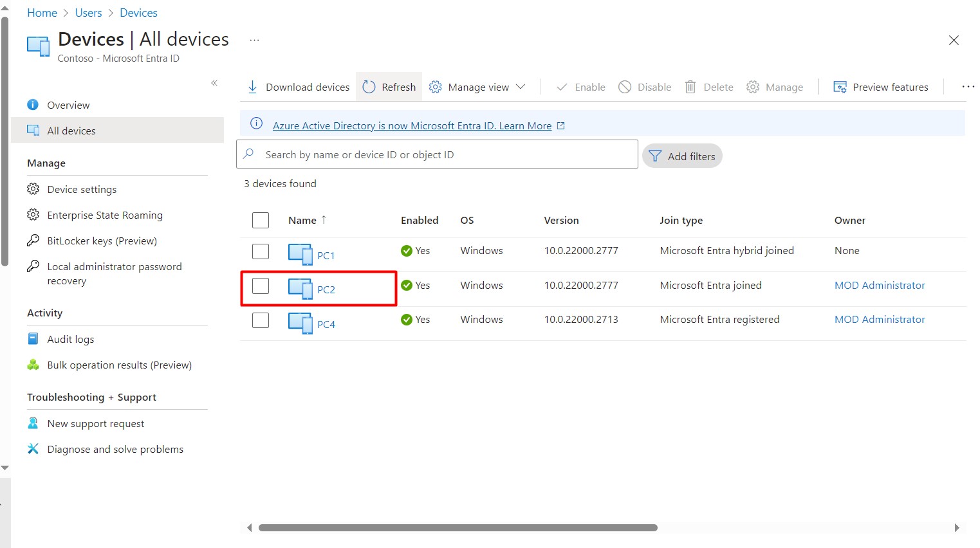Click the Audit logs icon
Viewport: 980px width, 548px height.
click(33, 338)
